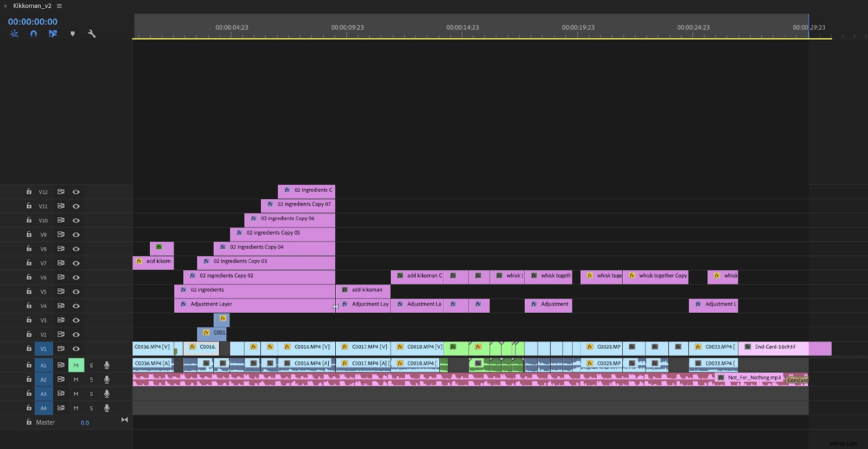
Task: Mute audio track A2
Action: 76,380
